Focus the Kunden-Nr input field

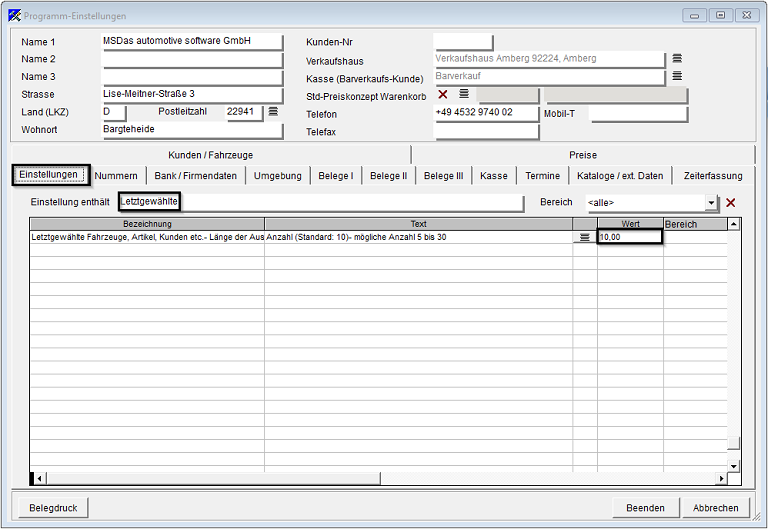coord(463,42)
